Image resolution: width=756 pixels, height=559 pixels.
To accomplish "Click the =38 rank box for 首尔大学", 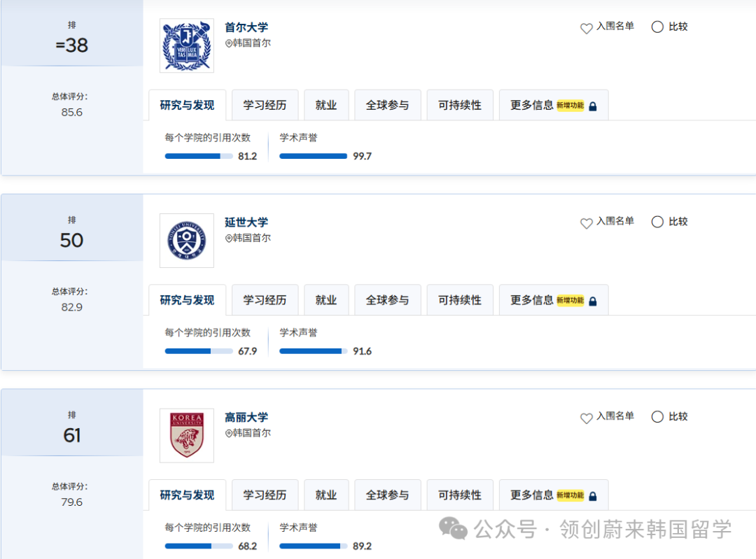I will click(71, 38).
